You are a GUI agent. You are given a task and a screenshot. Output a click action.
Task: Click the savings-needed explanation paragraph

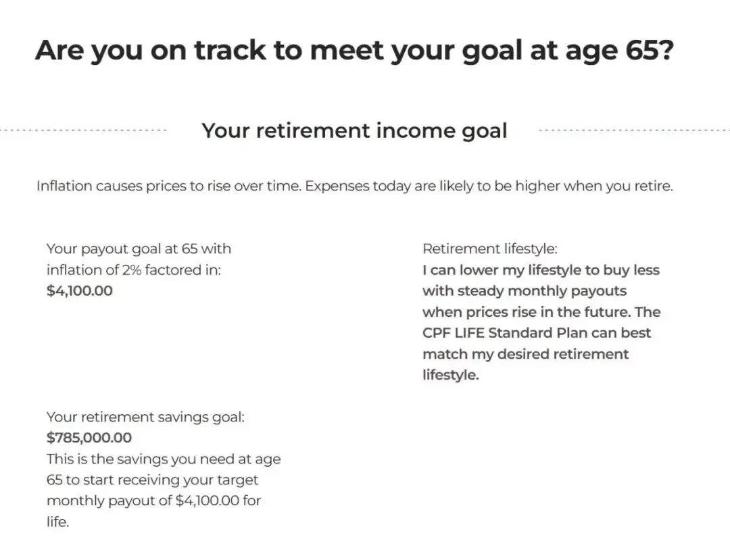pyautogui.click(x=164, y=490)
